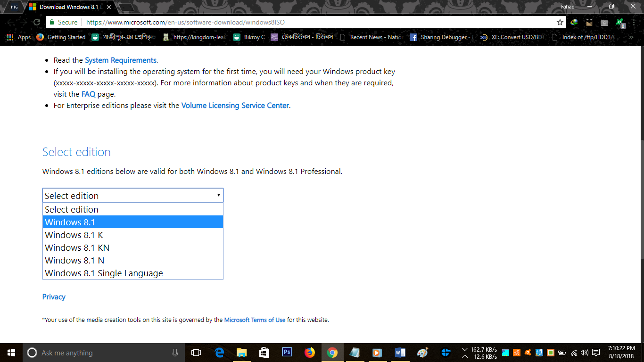Launch Firefox from the taskbar
Screen dimensions: 644x362
(309, 353)
